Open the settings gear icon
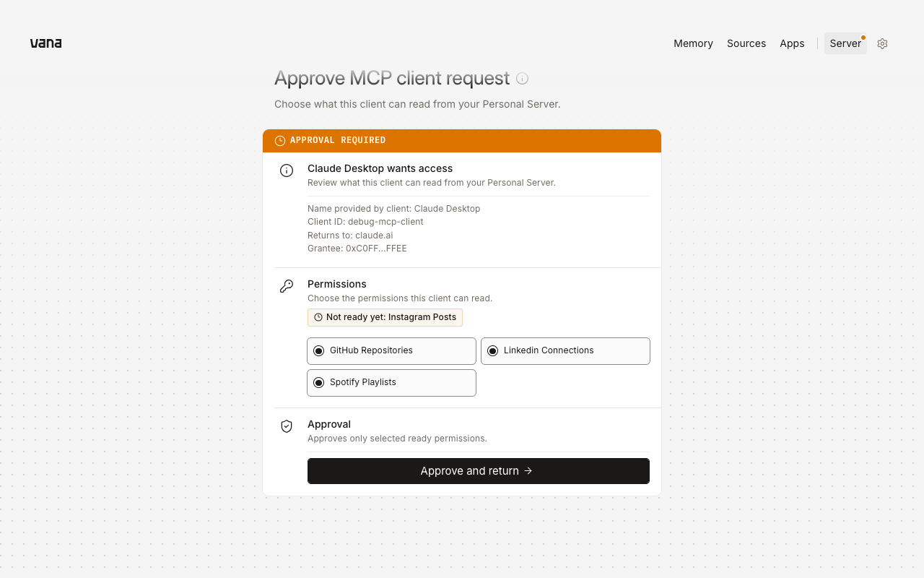This screenshot has width=924, height=578. tap(882, 43)
